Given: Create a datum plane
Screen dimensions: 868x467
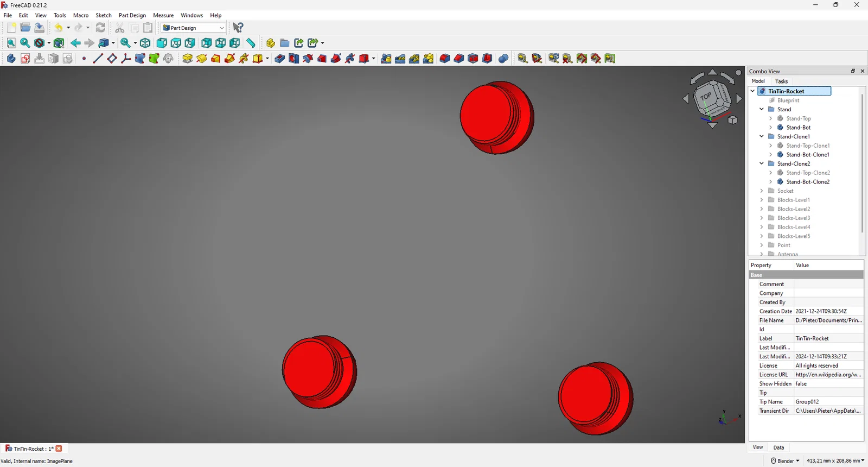Looking at the screenshot, I should click(112, 59).
